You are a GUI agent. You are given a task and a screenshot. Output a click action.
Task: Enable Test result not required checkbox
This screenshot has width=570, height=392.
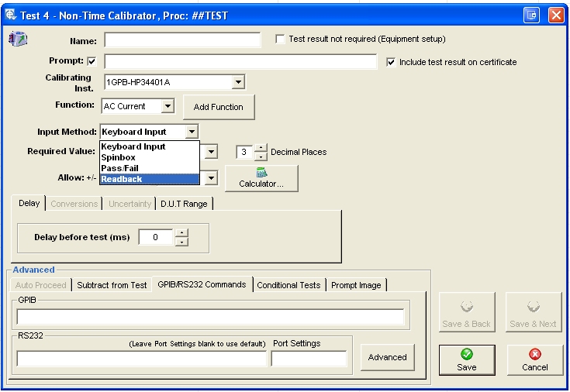(281, 39)
